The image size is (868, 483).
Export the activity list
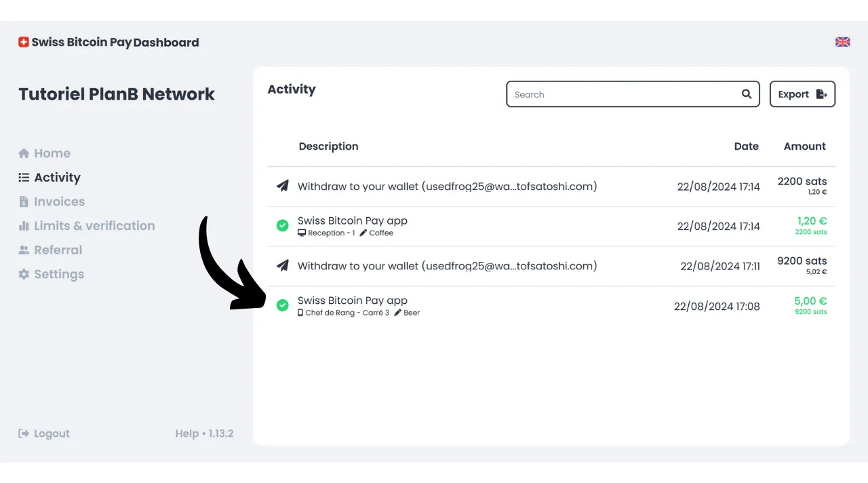pyautogui.click(x=802, y=94)
